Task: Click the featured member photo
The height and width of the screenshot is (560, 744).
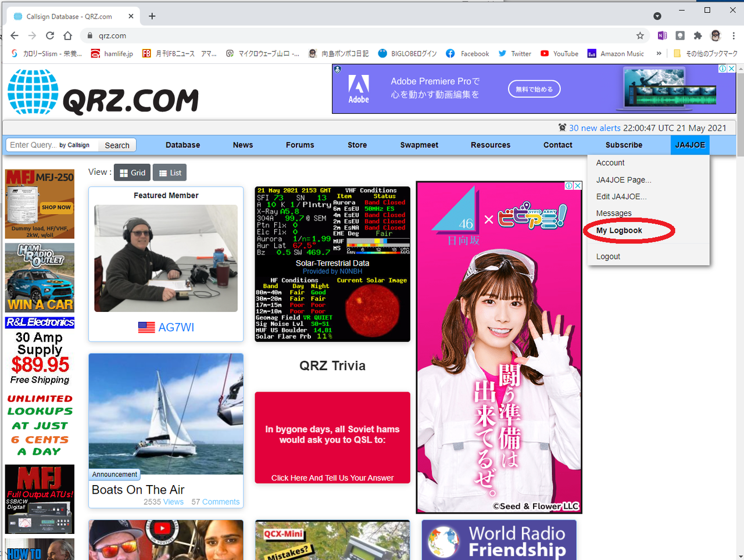Action: click(166, 258)
